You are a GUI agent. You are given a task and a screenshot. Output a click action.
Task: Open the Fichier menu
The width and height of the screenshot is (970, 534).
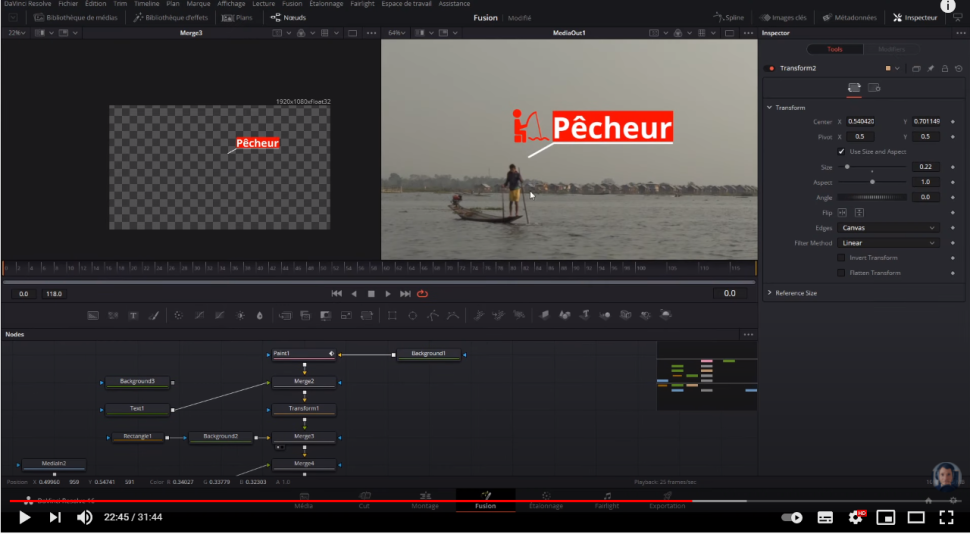click(68, 4)
